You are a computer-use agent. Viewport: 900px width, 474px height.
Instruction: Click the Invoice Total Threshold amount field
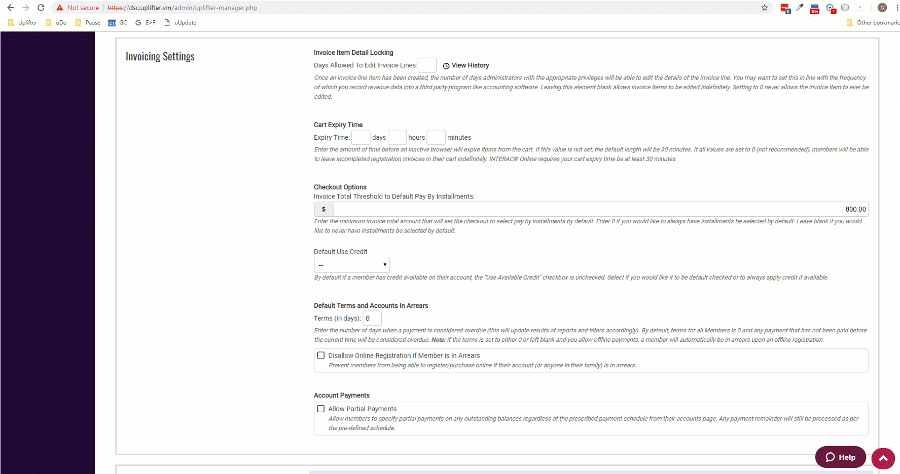pos(598,209)
